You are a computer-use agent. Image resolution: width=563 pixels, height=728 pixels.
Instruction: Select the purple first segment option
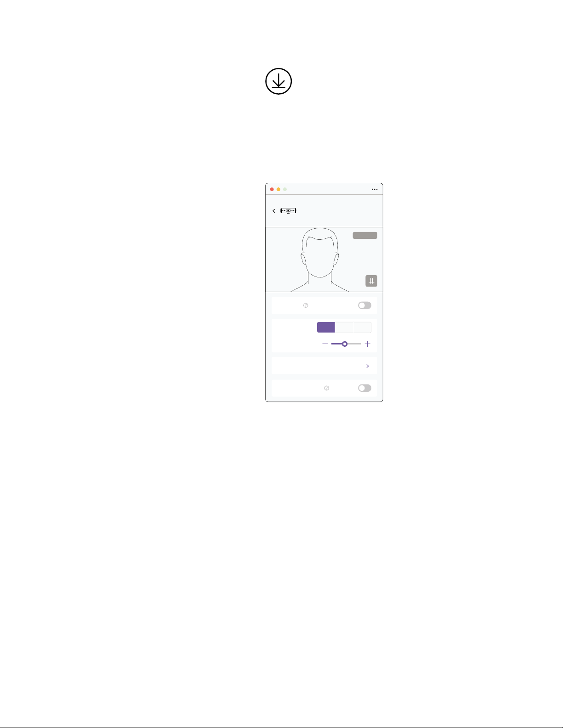pos(326,327)
